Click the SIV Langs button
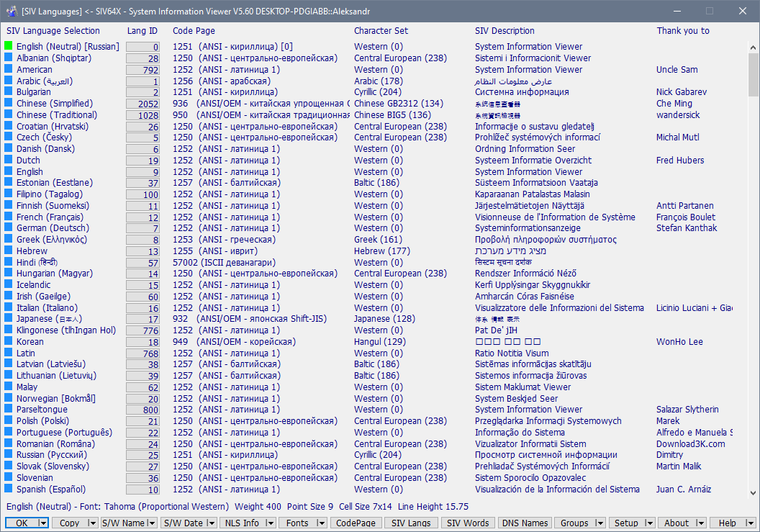 click(411, 523)
